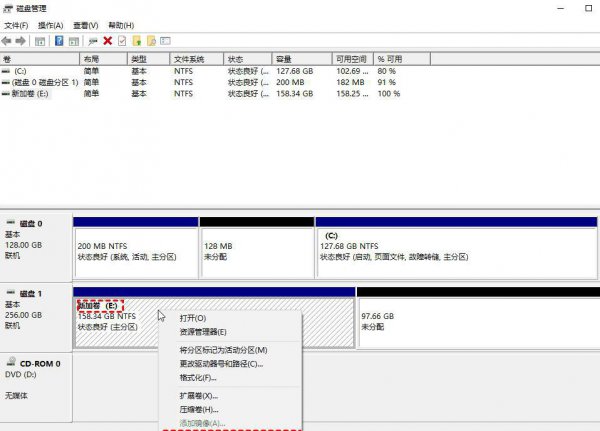Viewport: 600px width, 431px height.
Task: Click the Disk Management title bar icon
Action: pos(8,8)
